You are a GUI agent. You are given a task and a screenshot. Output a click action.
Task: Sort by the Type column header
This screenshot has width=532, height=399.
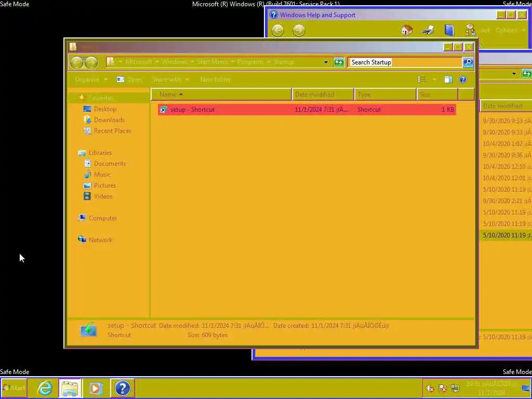[385, 95]
